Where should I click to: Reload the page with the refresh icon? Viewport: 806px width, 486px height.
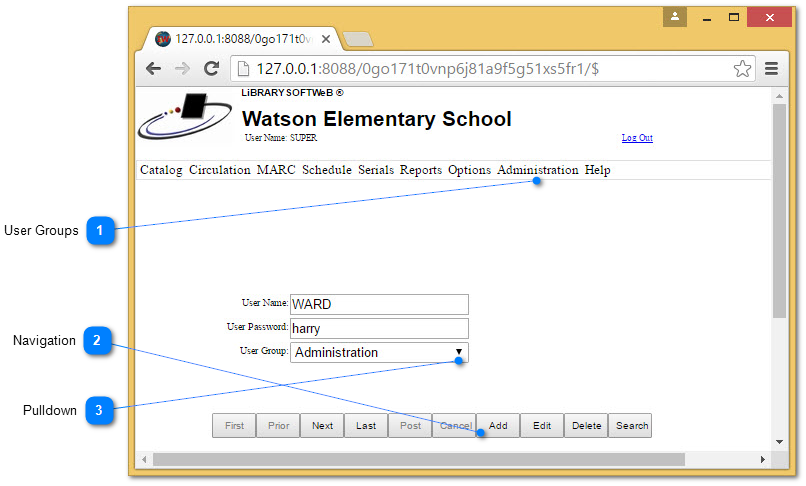(211, 69)
